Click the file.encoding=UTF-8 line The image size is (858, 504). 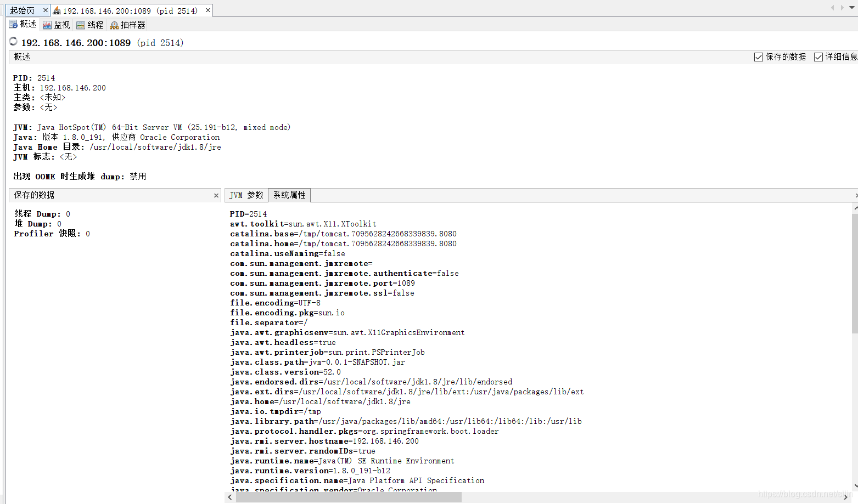(x=275, y=303)
